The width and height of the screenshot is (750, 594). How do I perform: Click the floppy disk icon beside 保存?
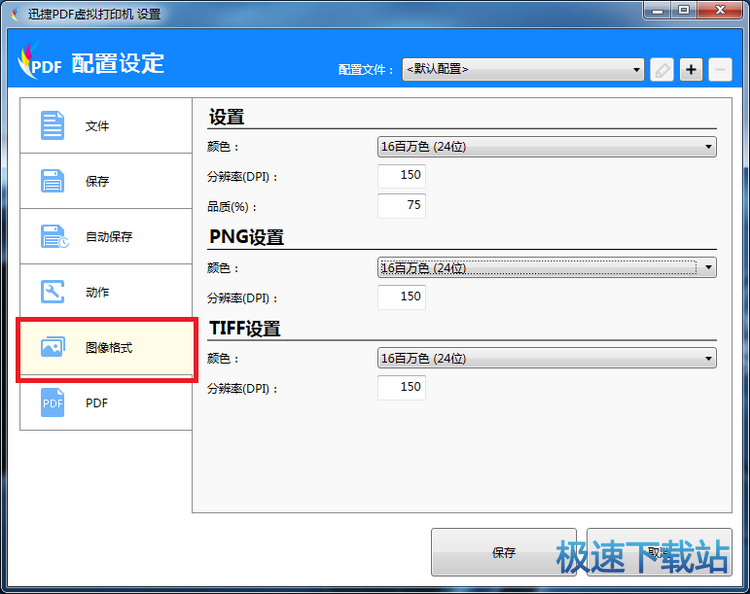(x=52, y=181)
